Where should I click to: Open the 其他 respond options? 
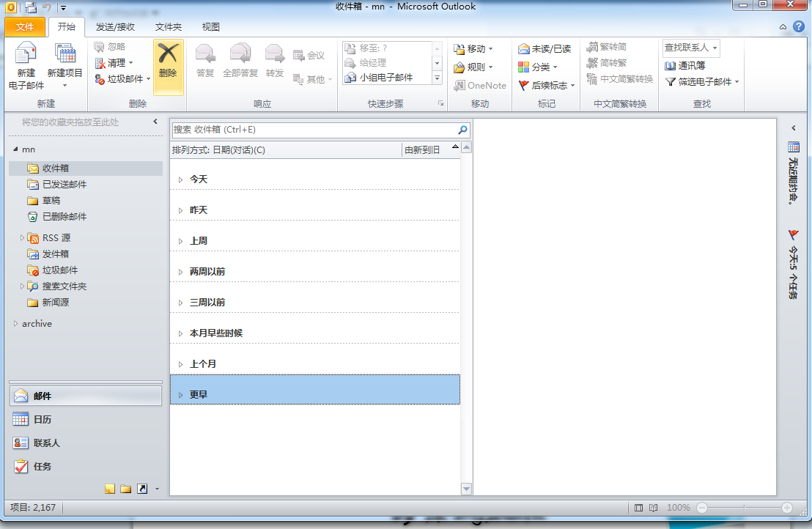coord(312,79)
